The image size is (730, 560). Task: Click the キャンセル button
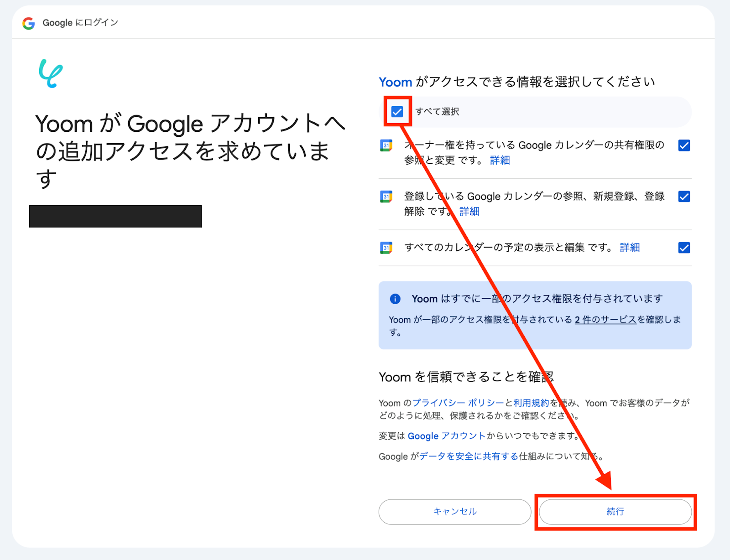[x=455, y=512]
